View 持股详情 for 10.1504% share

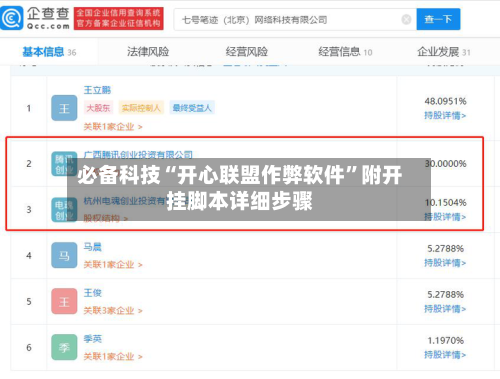click(x=445, y=217)
